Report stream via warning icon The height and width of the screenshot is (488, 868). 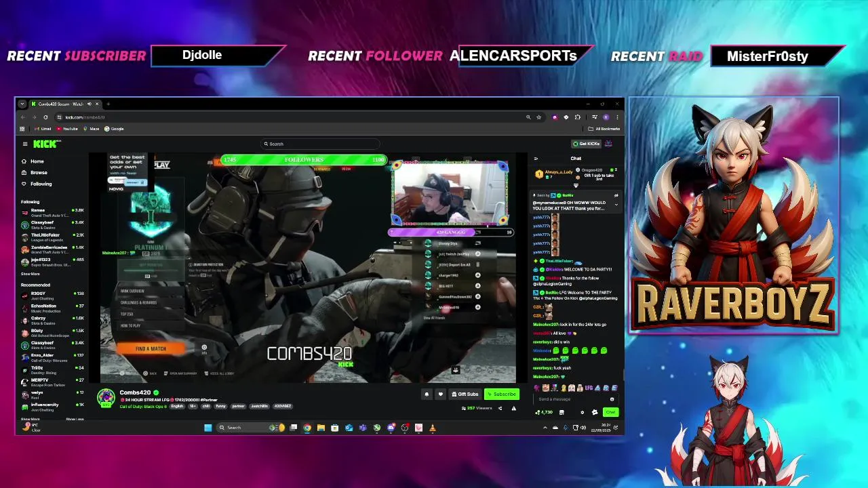pyautogui.click(x=514, y=408)
